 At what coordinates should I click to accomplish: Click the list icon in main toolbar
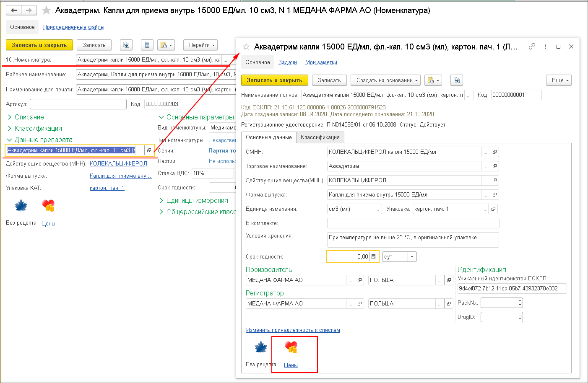[x=146, y=45]
